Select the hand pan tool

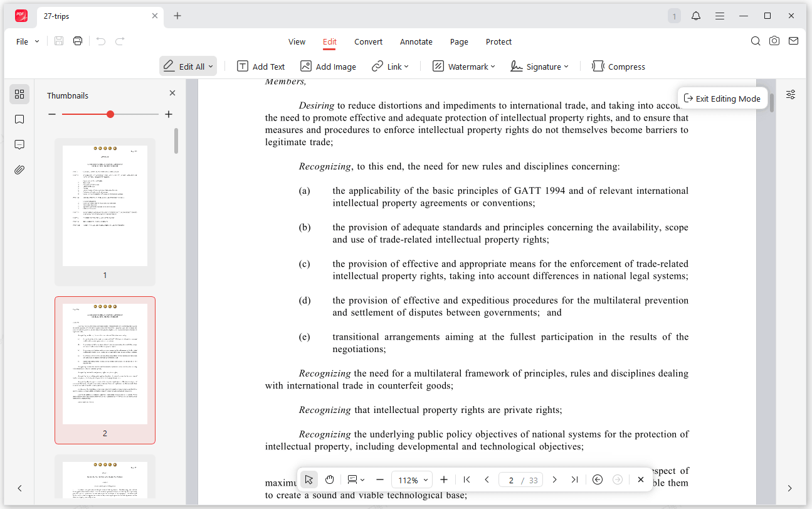coord(330,480)
